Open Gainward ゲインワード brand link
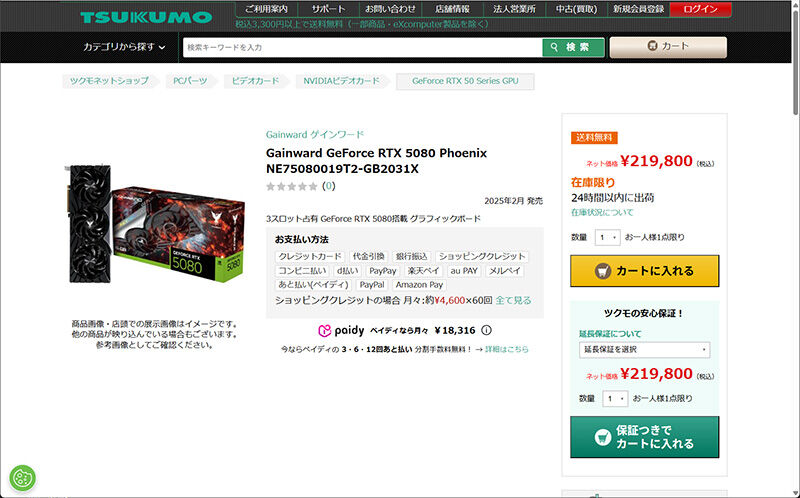This screenshot has width=800, height=498. [315, 135]
